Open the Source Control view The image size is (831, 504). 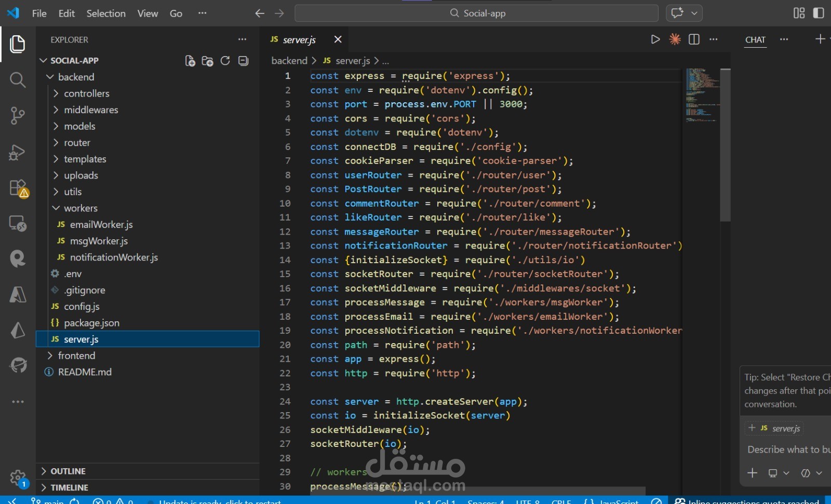18,115
